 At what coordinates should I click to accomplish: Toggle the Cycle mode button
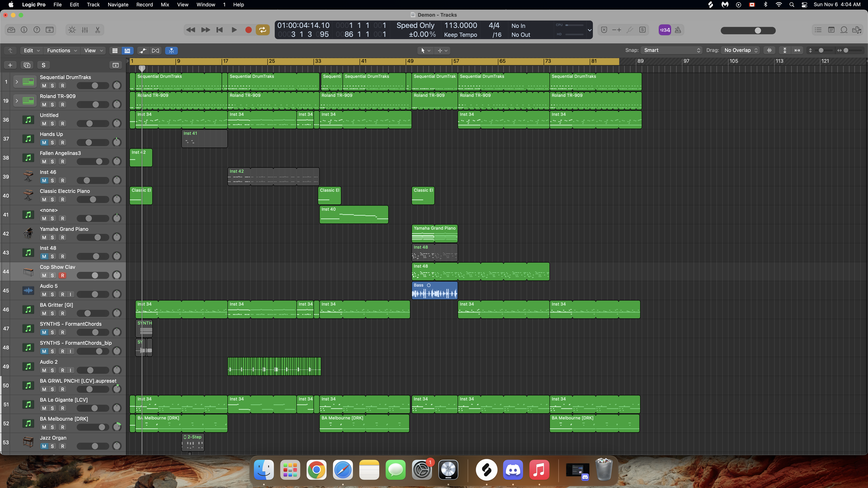263,30
